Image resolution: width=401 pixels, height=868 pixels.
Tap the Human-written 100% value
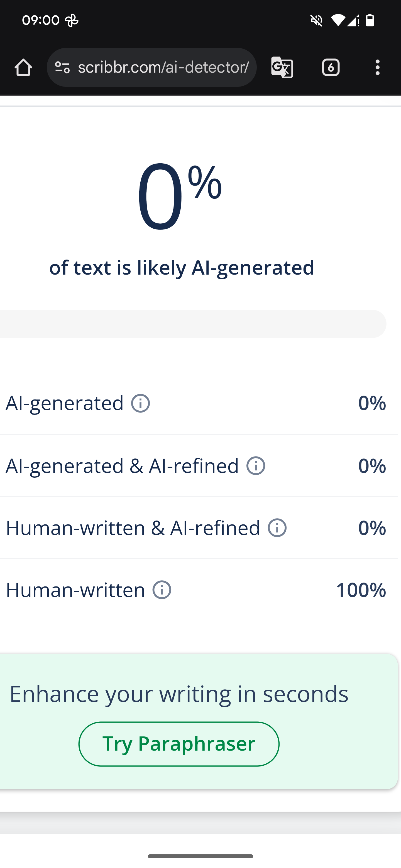(361, 590)
